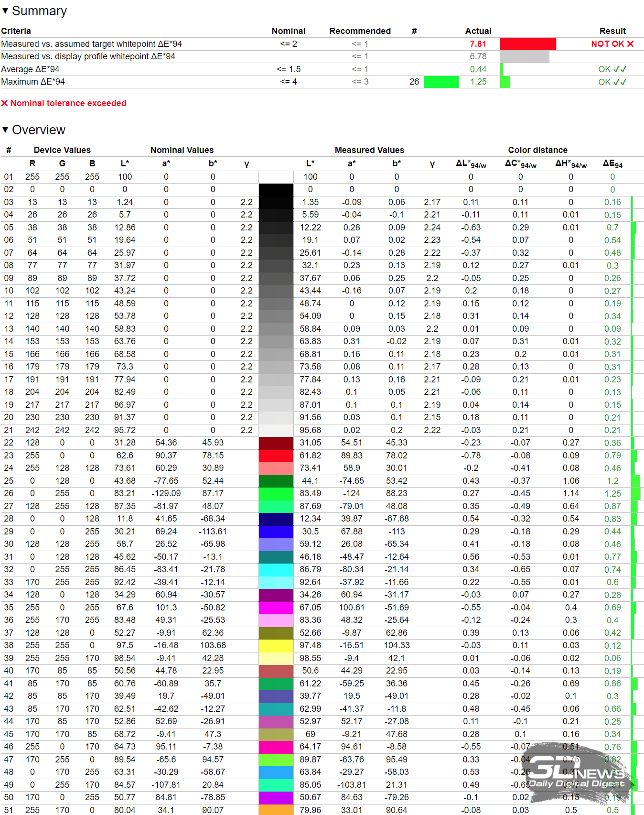Click the olive swatch in row 37

(276, 633)
